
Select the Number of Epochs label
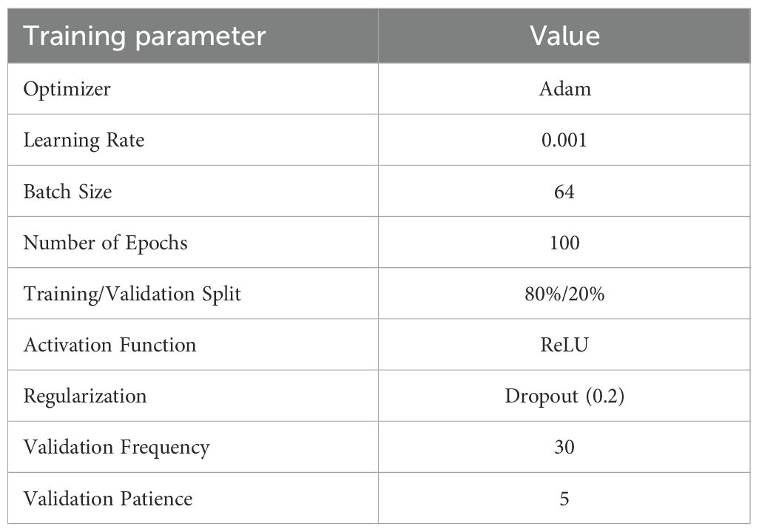tap(105, 243)
